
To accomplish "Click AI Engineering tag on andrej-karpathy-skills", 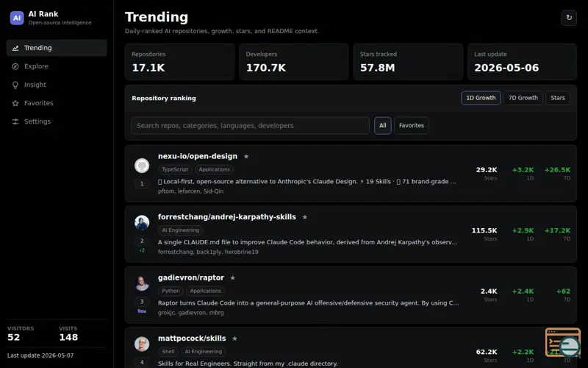I will [180, 230].
